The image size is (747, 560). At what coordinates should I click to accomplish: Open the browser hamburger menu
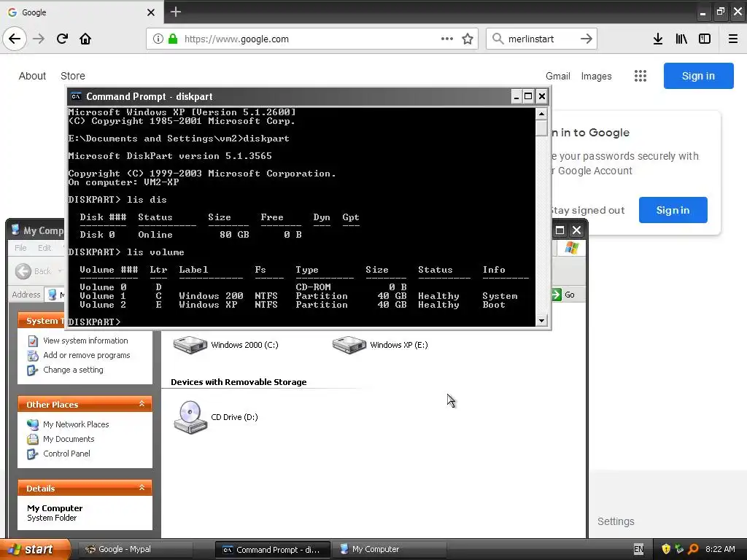733,39
